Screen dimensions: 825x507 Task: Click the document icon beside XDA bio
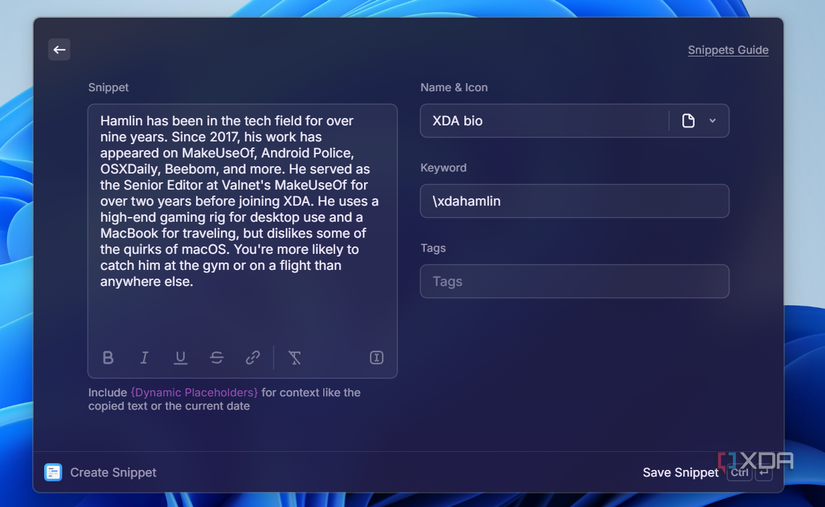688,121
